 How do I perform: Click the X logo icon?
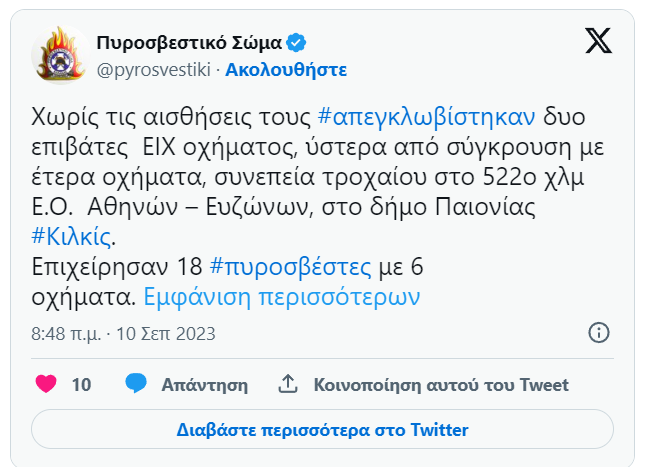[x=598, y=41]
